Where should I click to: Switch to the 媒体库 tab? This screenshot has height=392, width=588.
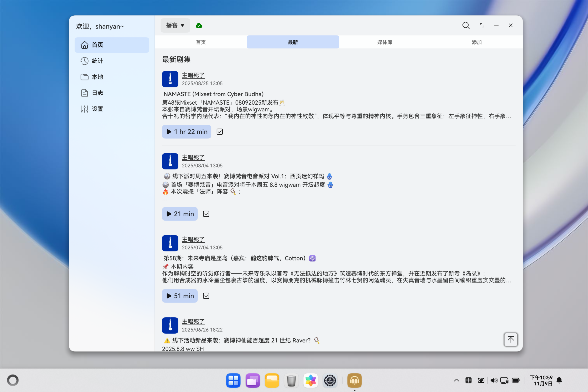[x=385, y=42]
